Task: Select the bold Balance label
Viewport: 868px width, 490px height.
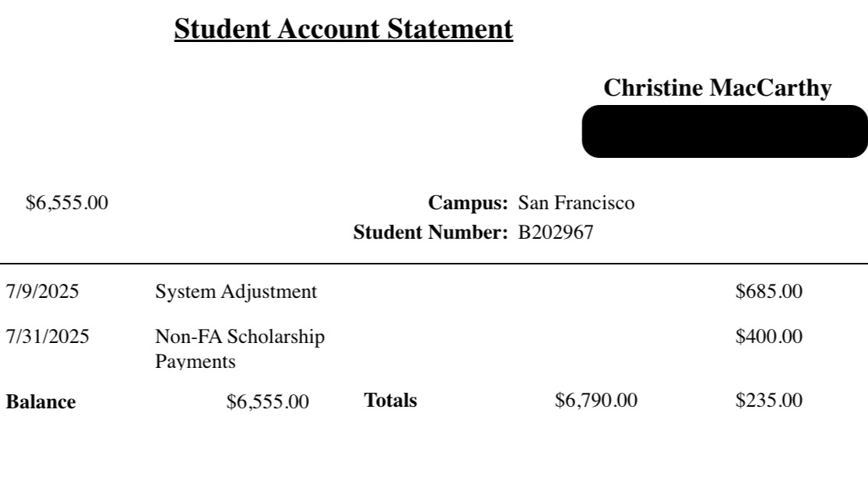Action: (x=40, y=402)
